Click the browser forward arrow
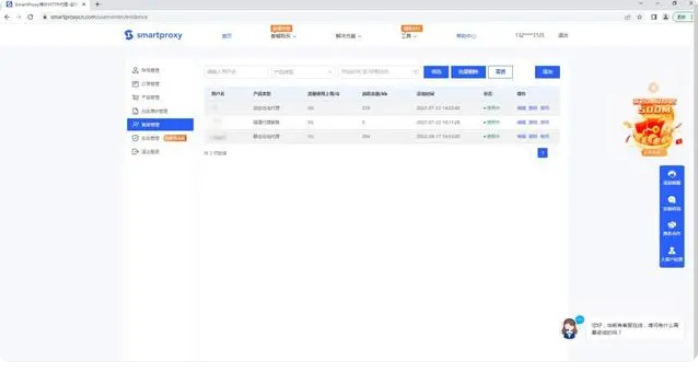 tap(19, 17)
